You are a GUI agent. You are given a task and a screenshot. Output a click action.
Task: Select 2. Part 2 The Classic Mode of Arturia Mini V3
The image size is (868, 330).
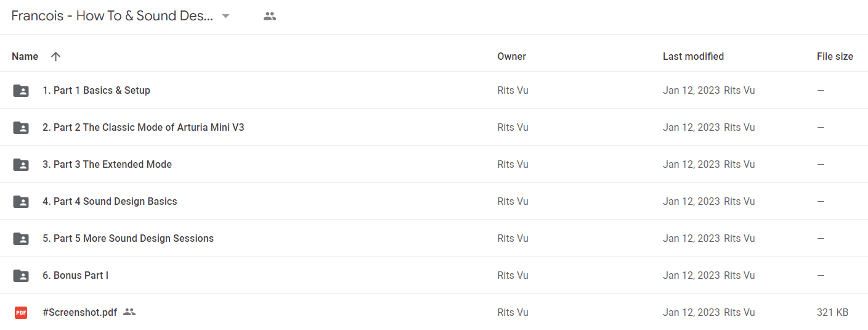coord(434,128)
